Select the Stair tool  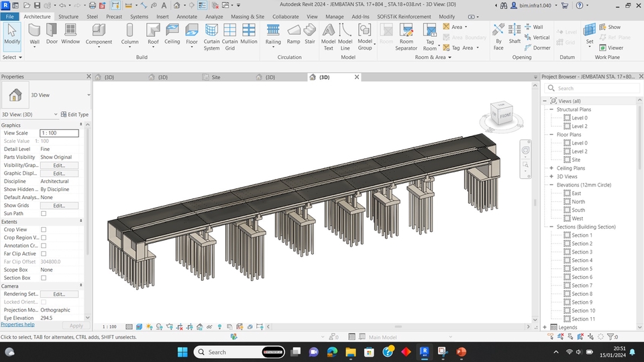310,34
